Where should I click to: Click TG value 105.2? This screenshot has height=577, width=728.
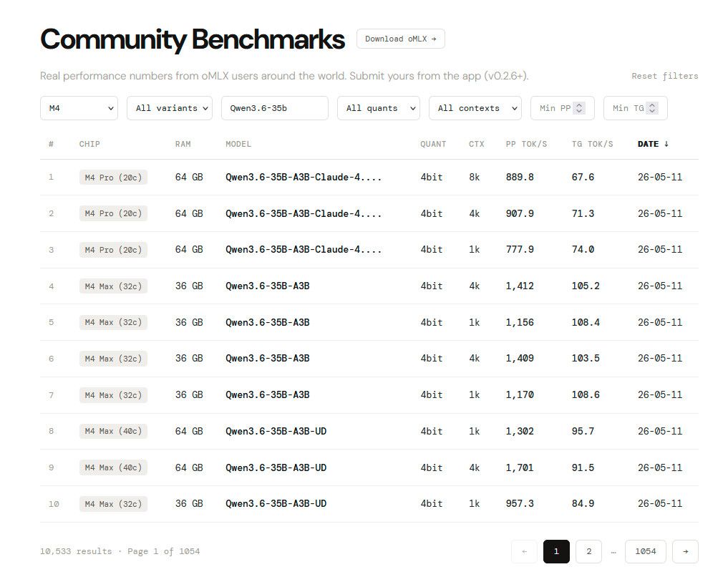586,286
